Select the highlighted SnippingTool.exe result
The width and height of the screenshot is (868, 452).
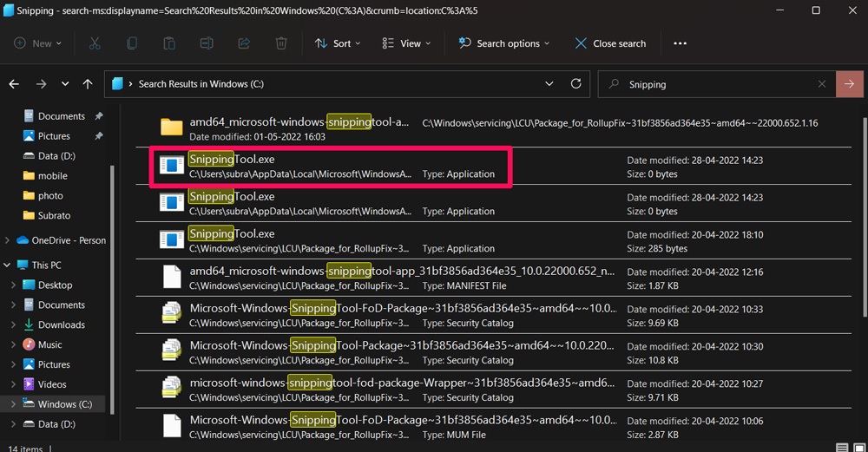coord(330,167)
